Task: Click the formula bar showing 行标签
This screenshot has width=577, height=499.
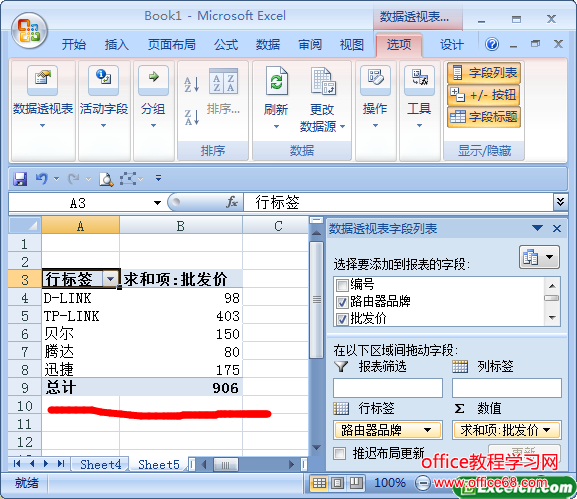Action: [398, 202]
